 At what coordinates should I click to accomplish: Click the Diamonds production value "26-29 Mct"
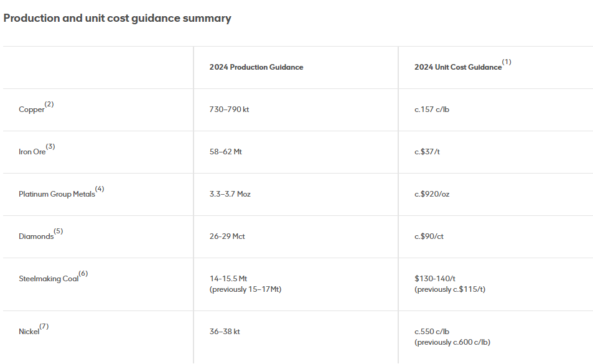[x=227, y=236]
